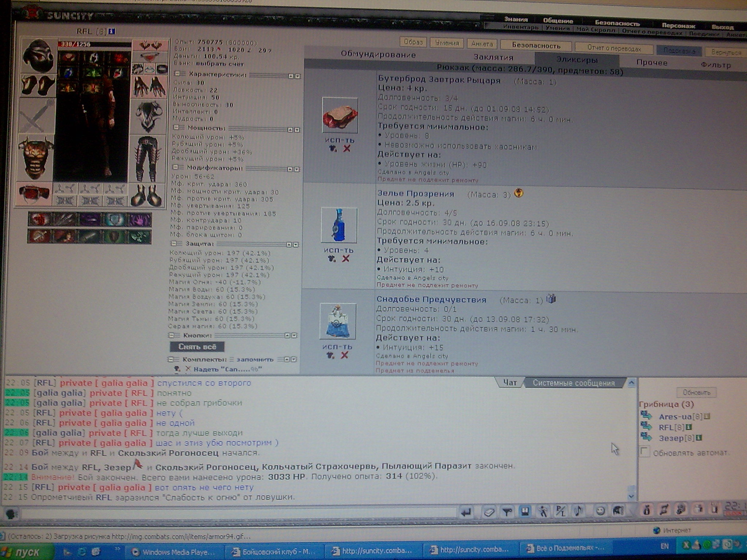
Task: Open the Прочее inventory tab
Action: point(652,63)
